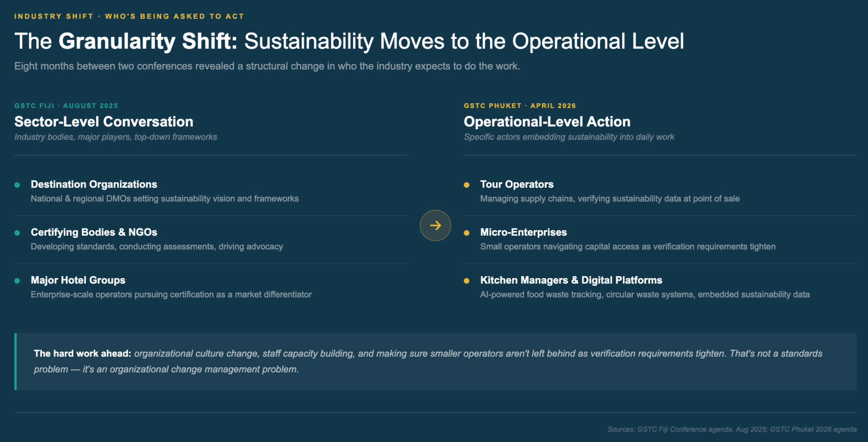Click the Granularity Shift main title
Image resolution: width=868 pixels, height=442 pixels.
coord(349,41)
